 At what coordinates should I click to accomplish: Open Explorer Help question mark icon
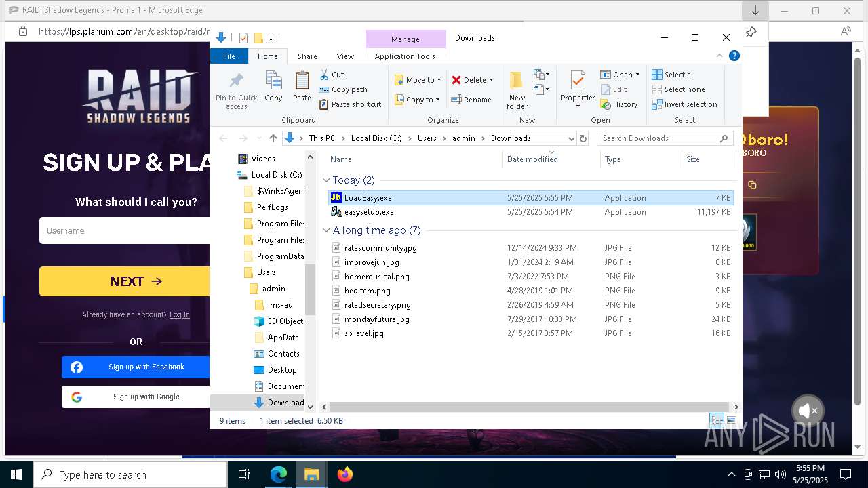tap(734, 56)
